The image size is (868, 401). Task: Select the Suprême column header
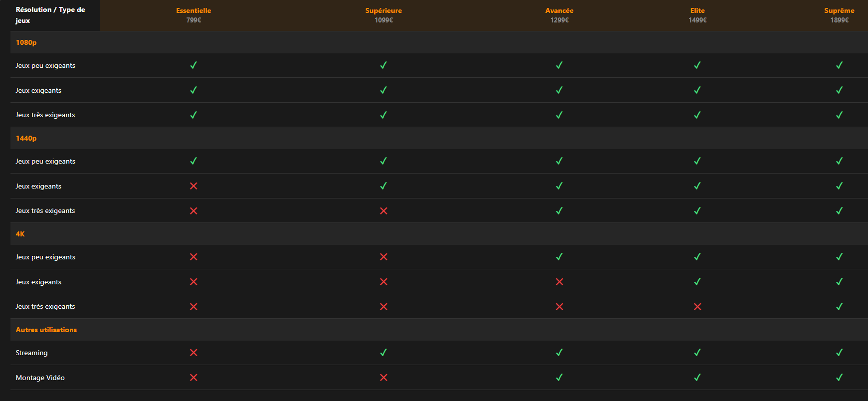pos(840,10)
